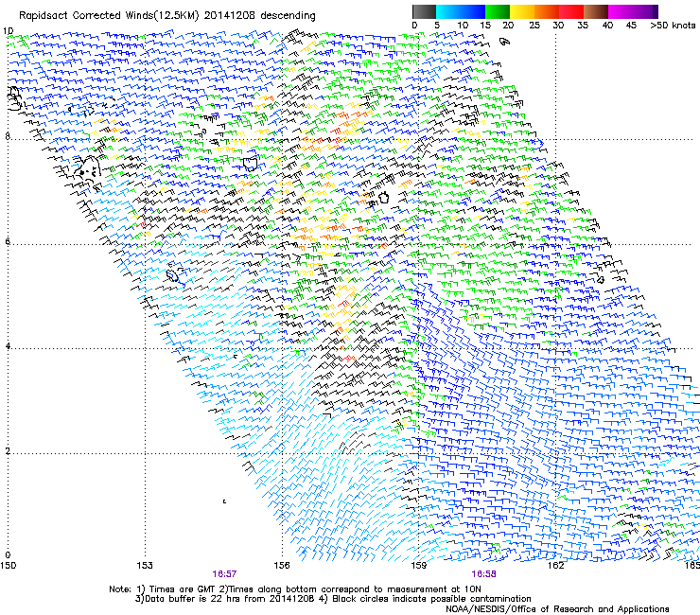Click the date '20141208 descending' in title
Image resolution: width=700 pixels, height=615 pixels.
click(260, 15)
